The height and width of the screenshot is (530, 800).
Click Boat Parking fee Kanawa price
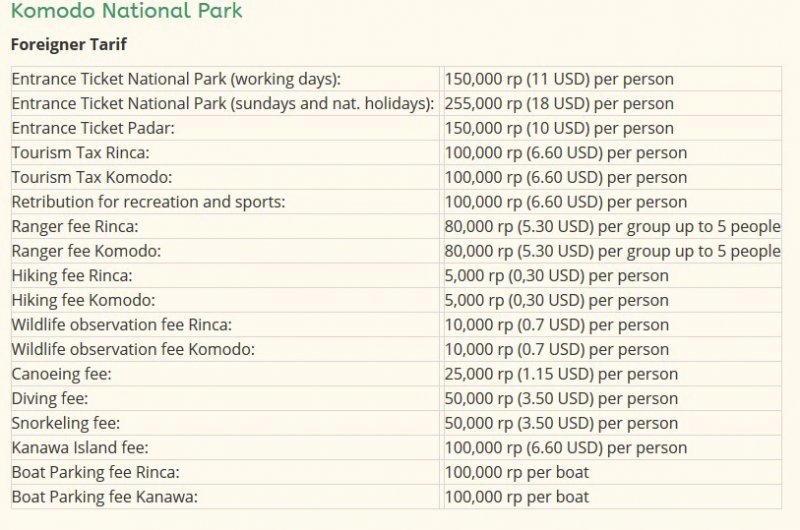click(x=517, y=497)
